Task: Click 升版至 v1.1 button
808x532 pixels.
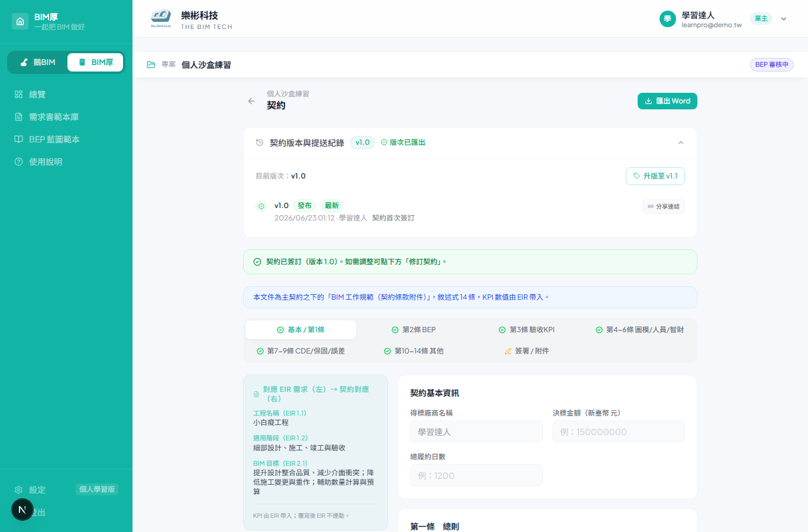Action: 655,176
